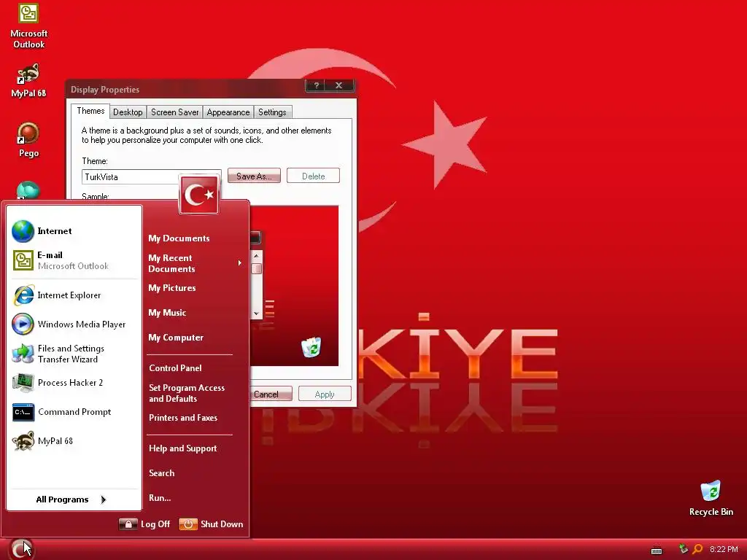Click Cancel in Display Properties

click(x=270, y=394)
